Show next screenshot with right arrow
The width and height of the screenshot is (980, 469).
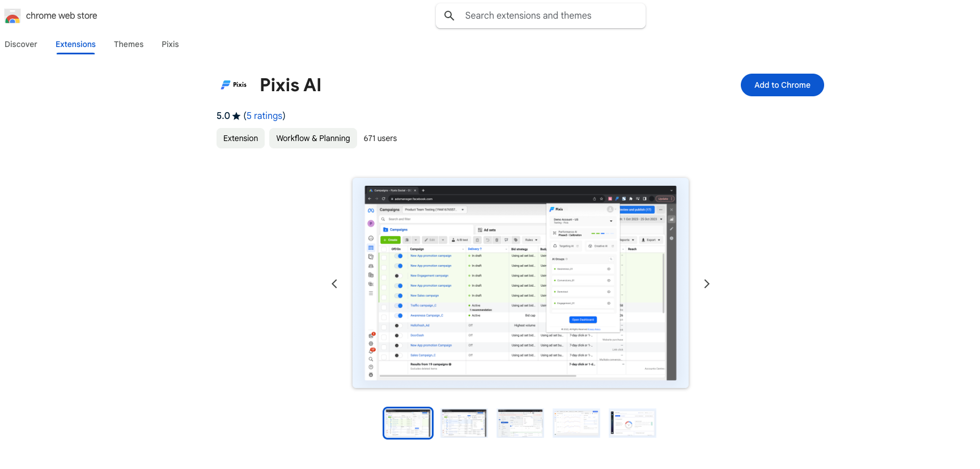[706, 284]
